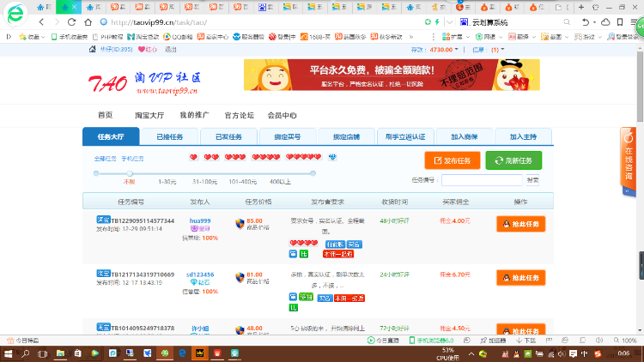Select the 手机任务 filter link
Image resolution: width=644 pixels, height=362 pixels.
pos(132,159)
